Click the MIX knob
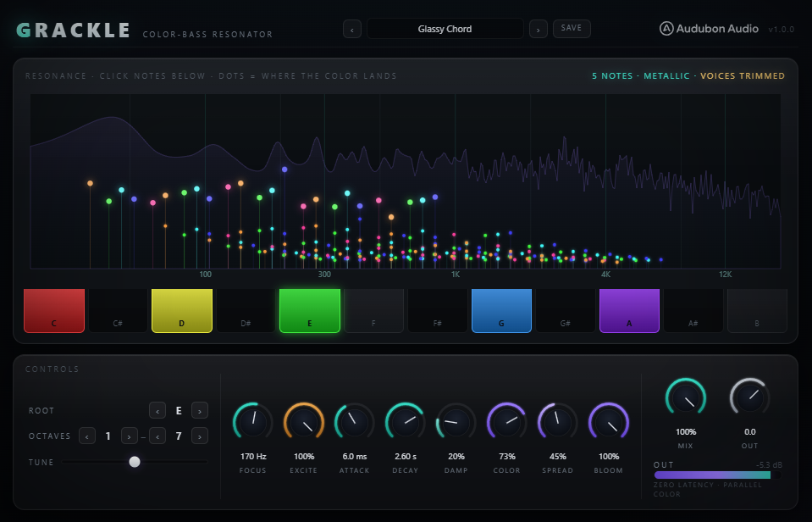 686,398
